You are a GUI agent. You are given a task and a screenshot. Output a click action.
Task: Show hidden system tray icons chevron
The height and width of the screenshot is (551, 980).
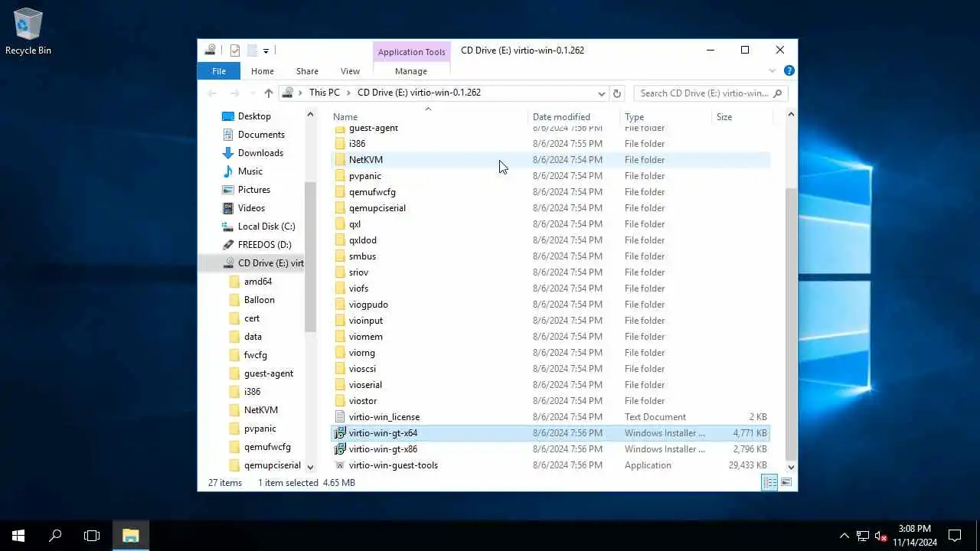(844, 536)
